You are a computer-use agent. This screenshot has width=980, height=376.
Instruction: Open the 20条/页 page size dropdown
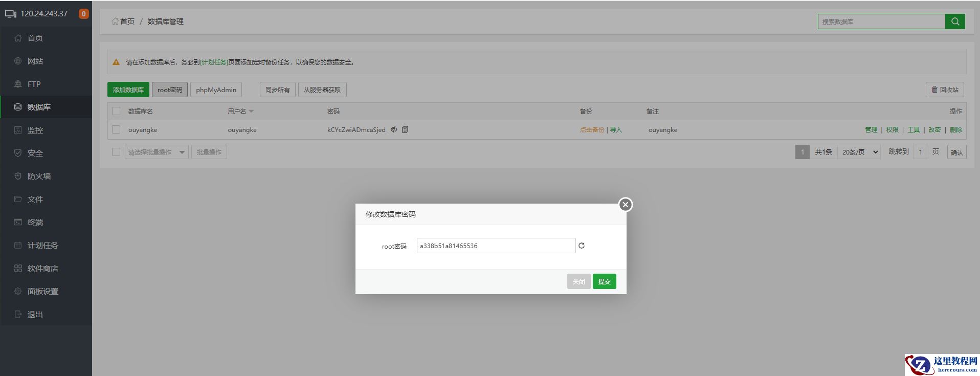pos(859,152)
